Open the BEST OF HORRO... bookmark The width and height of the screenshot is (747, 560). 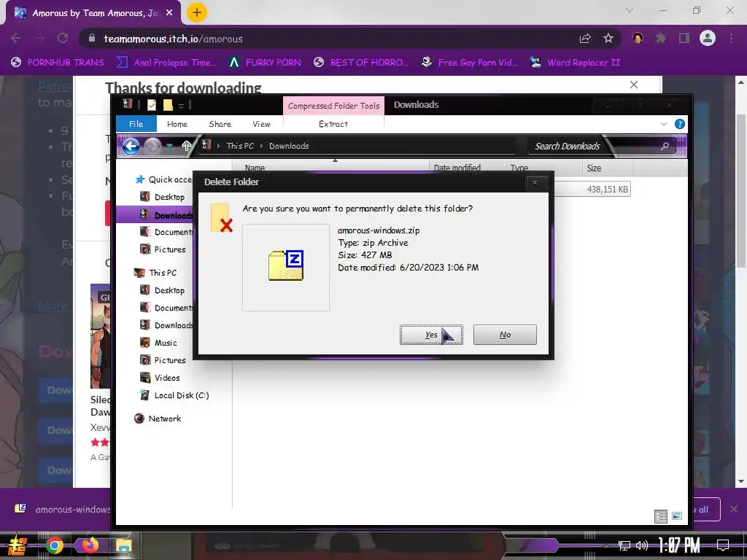point(361,63)
